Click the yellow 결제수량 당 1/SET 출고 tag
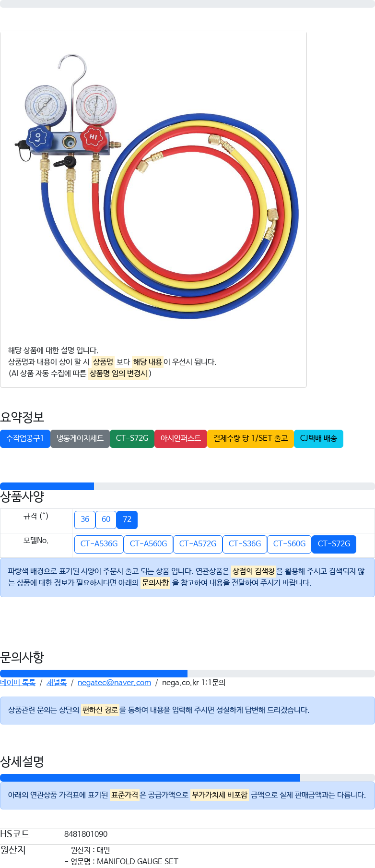375x868 pixels. 250,439
